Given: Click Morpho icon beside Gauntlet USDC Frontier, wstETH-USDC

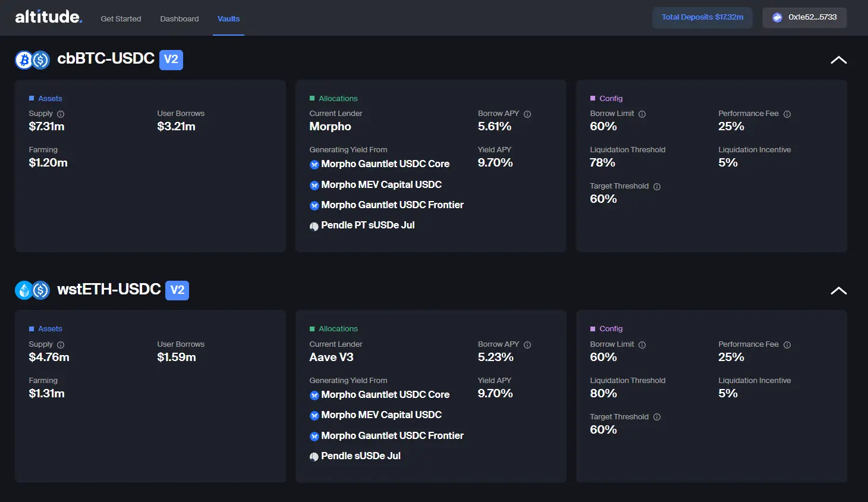Looking at the screenshot, I should click(x=315, y=437).
